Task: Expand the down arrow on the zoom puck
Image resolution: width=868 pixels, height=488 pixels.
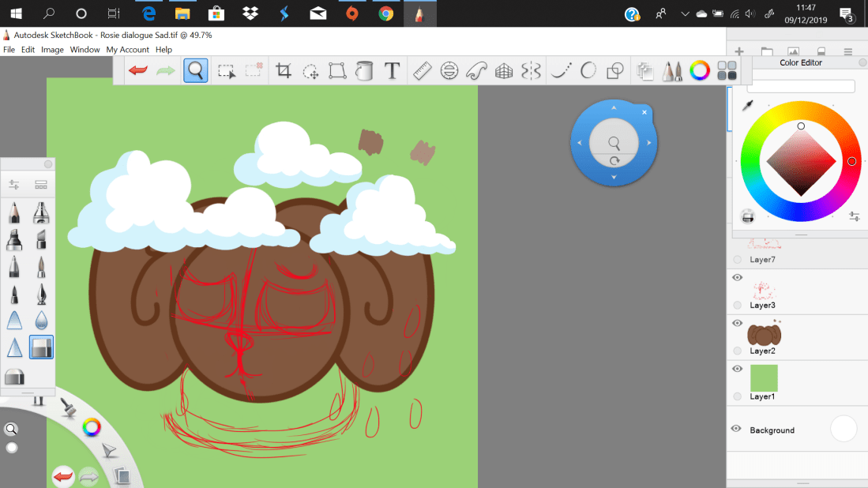Action: [614, 178]
